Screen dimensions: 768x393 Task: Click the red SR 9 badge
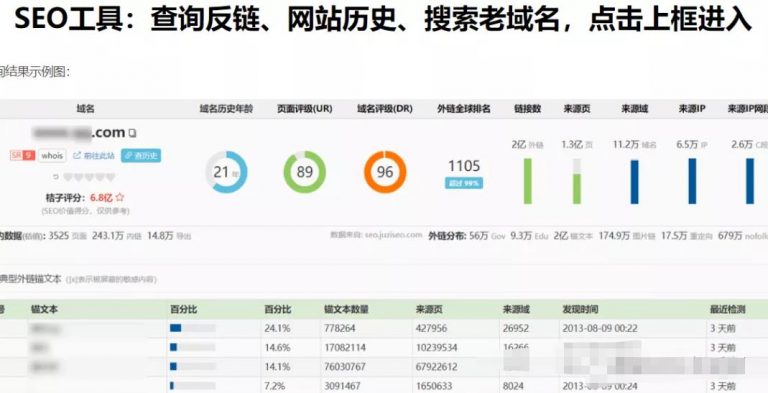[x=23, y=156]
